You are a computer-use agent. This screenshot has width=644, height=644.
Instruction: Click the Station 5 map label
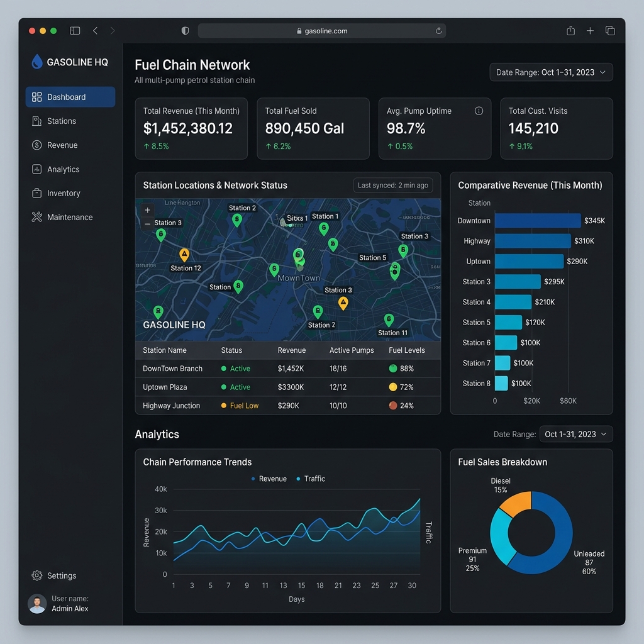coord(372,257)
